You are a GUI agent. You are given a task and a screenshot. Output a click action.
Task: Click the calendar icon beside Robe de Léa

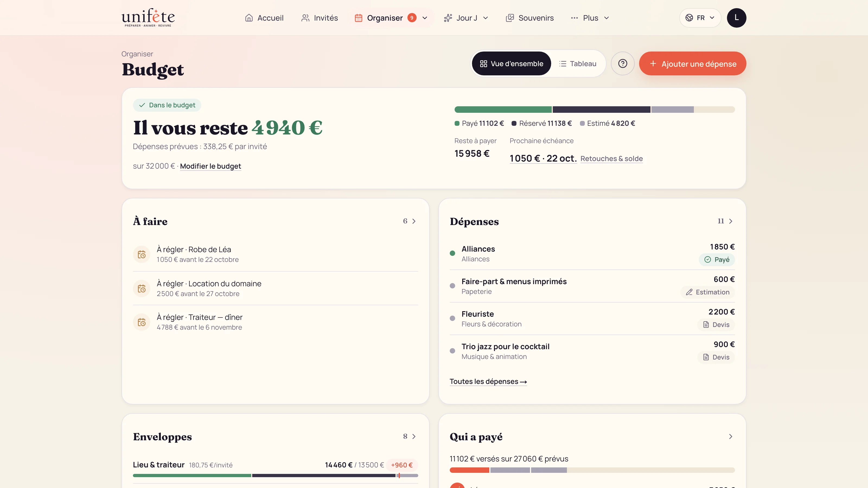[142, 254]
